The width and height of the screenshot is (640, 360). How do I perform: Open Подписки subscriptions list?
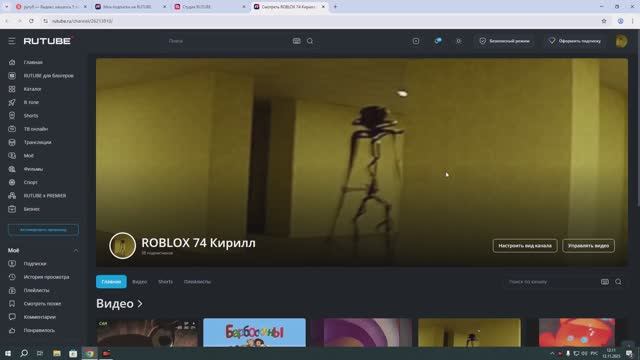[x=35, y=264]
